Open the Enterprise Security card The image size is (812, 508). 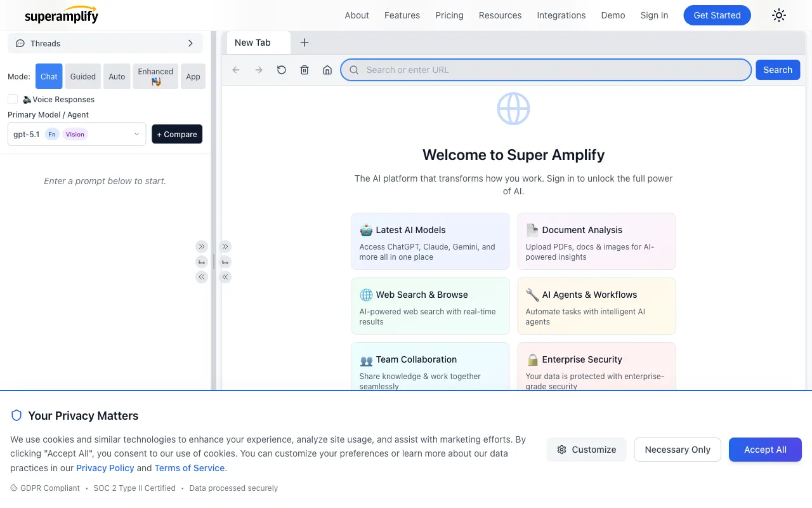(x=596, y=366)
